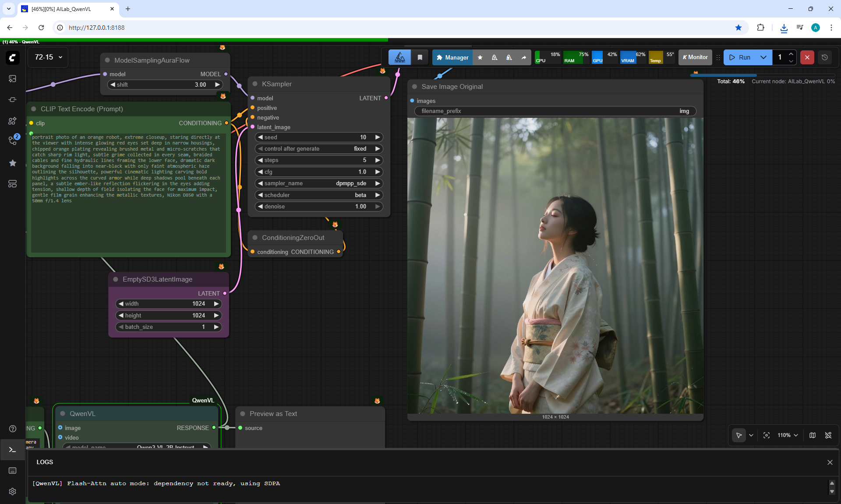Collapse the KSampler node dot
The image size is (841, 504).
click(x=255, y=84)
